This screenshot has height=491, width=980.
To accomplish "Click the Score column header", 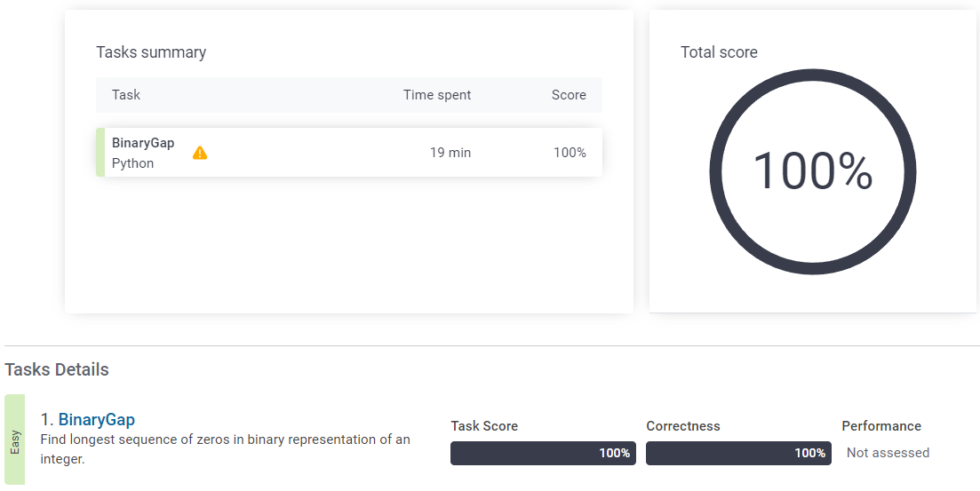I will pyautogui.click(x=569, y=95).
